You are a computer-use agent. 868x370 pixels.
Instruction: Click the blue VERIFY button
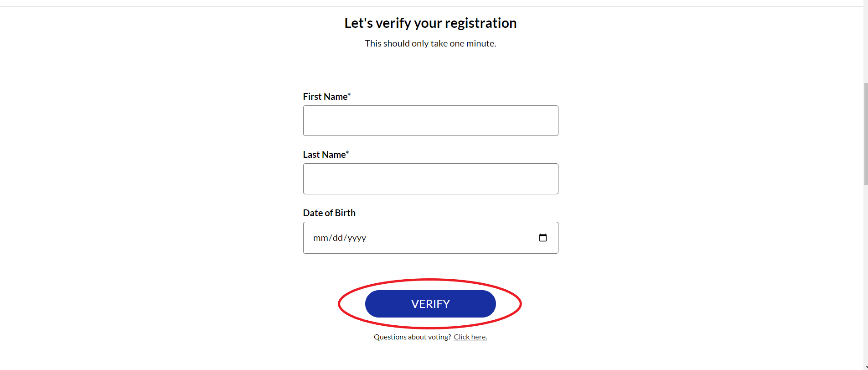(430, 304)
